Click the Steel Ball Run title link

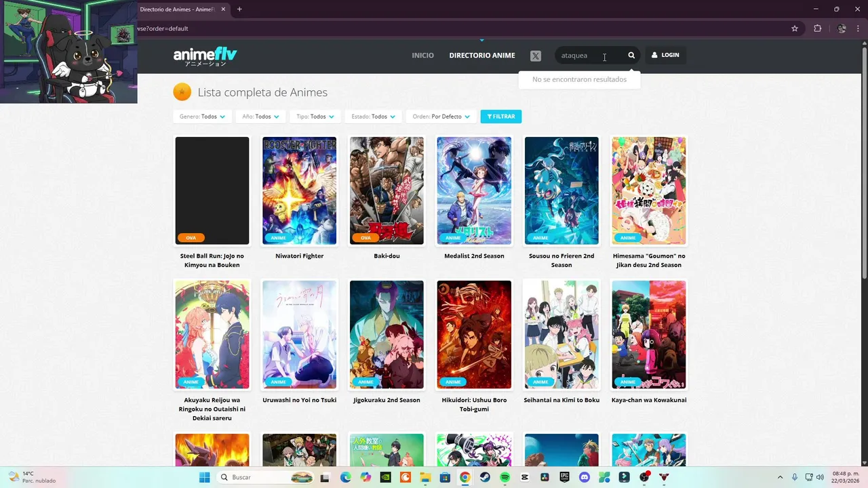point(212,260)
